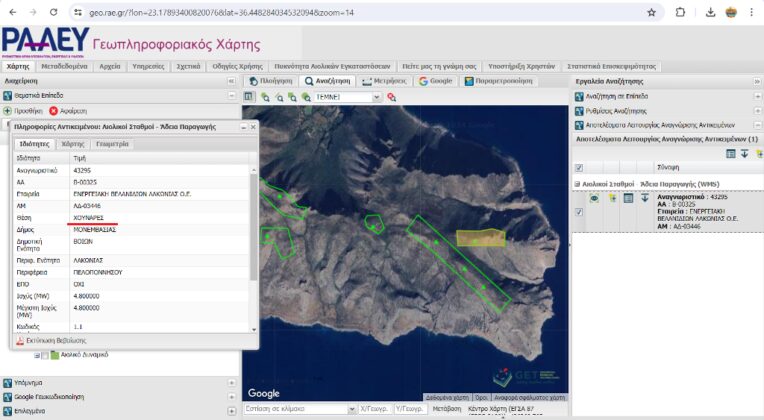The height and width of the screenshot is (420, 764).
Task: Click the Χ/Γεωγρ. coordinate field
Action: pyautogui.click(x=374, y=409)
